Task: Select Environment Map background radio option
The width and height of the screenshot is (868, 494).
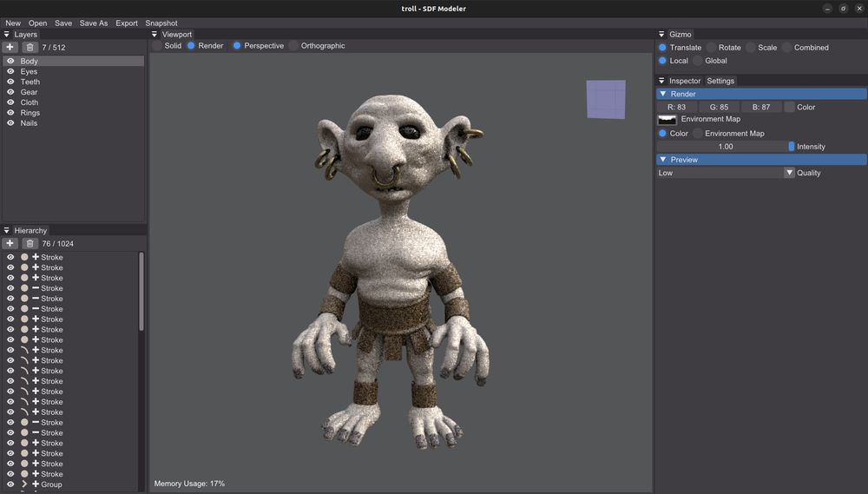Action: 698,134
